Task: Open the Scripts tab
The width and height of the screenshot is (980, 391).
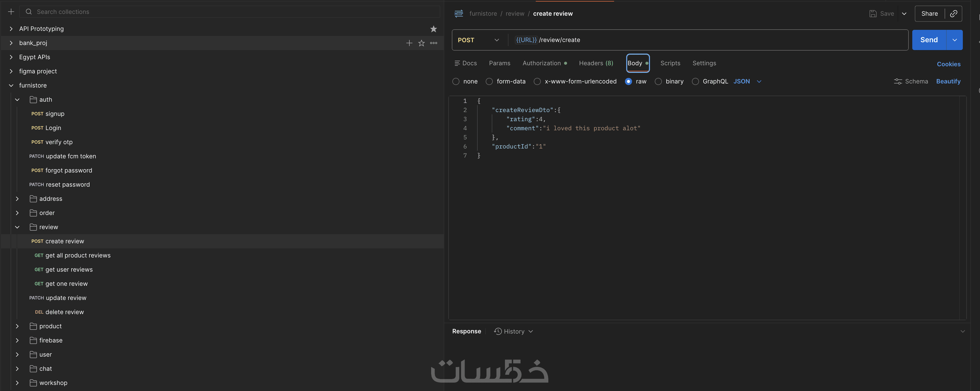Action: click(x=670, y=63)
